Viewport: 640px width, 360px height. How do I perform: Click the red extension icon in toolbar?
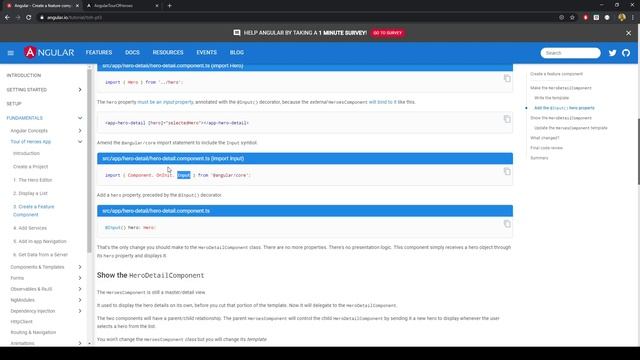(x=585, y=18)
